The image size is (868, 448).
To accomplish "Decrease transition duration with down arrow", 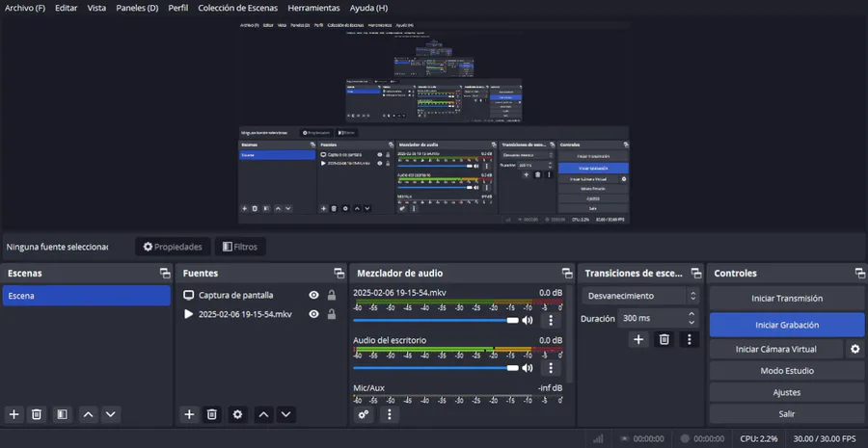I will click(x=692, y=323).
